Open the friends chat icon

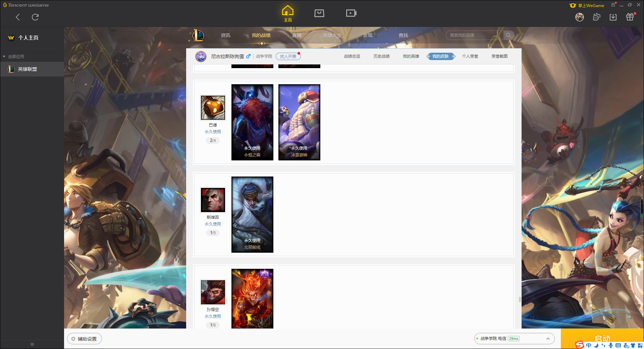coord(596,17)
